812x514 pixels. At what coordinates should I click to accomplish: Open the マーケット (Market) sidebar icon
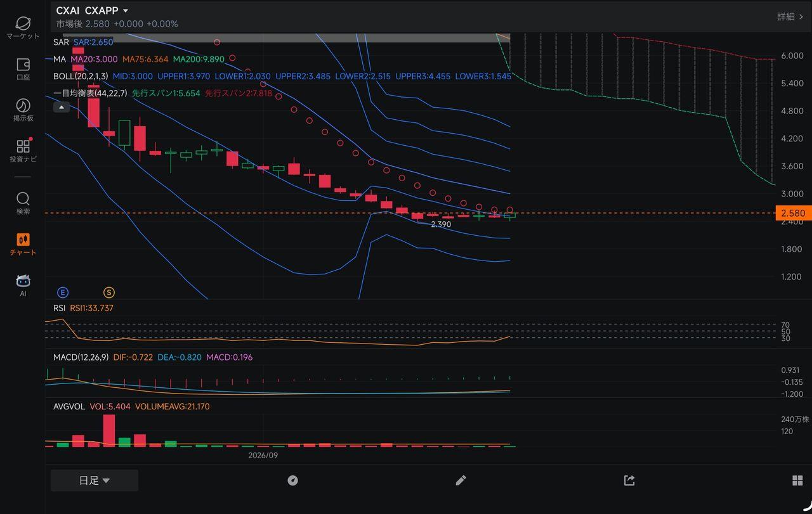point(23,23)
